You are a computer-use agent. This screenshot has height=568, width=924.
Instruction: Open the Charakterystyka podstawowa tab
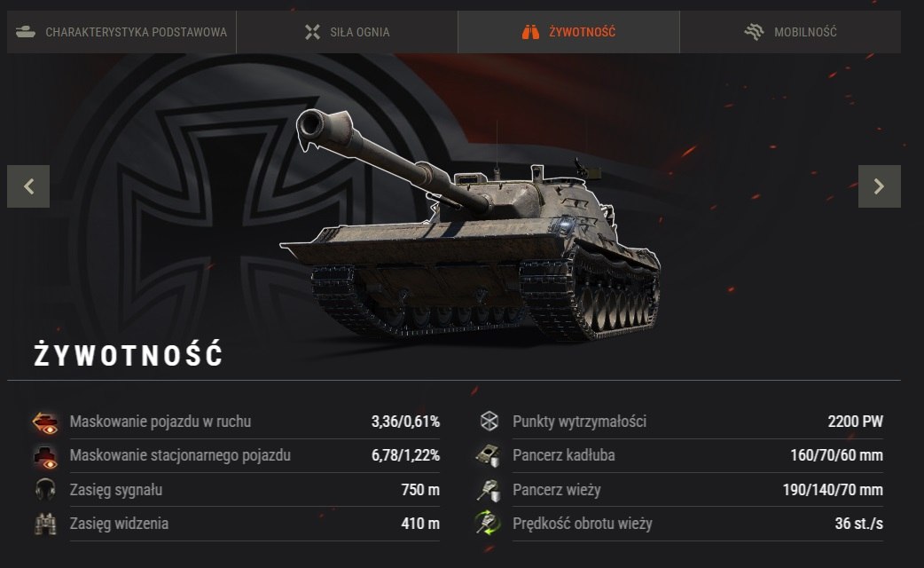click(121, 32)
